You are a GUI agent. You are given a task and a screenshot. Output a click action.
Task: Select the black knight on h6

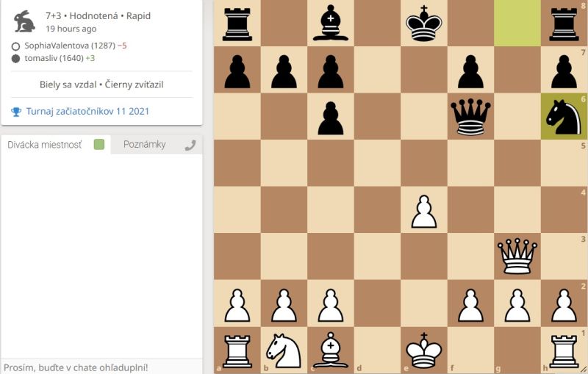pyautogui.click(x=564, y=116)
